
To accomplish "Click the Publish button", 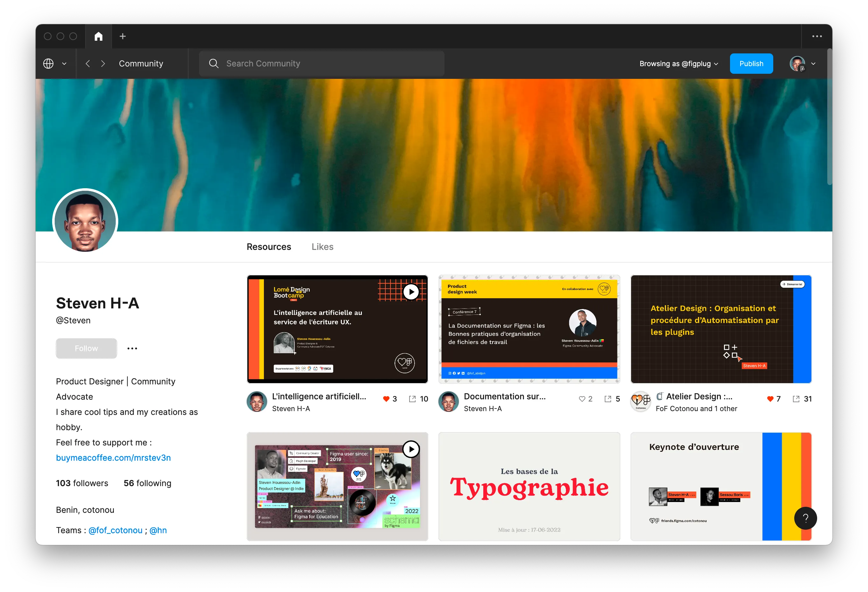I will [751, 64].
